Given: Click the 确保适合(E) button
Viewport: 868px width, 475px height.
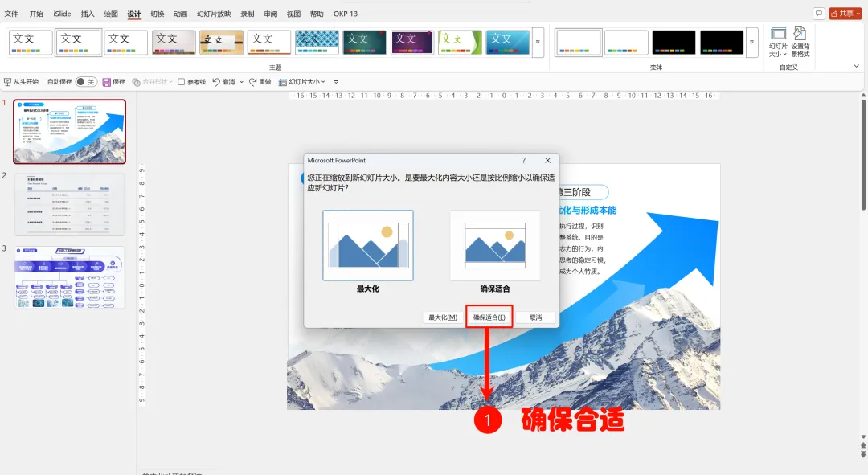Looking at the screenshot, I should (489, 317).
